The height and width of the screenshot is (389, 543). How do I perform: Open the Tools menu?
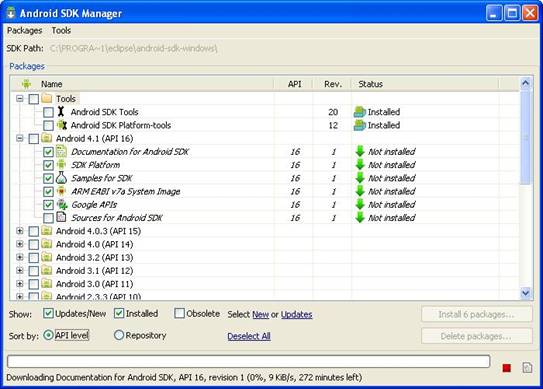click(x=61, y=30)
